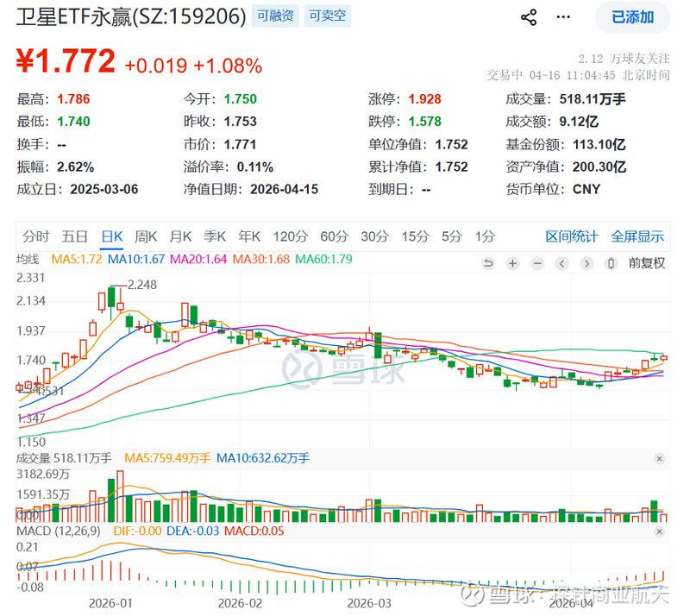This screenshot has height=616, width=690.
Task: Pan chart left with the left chevron
Action: [x=562, y=264]
